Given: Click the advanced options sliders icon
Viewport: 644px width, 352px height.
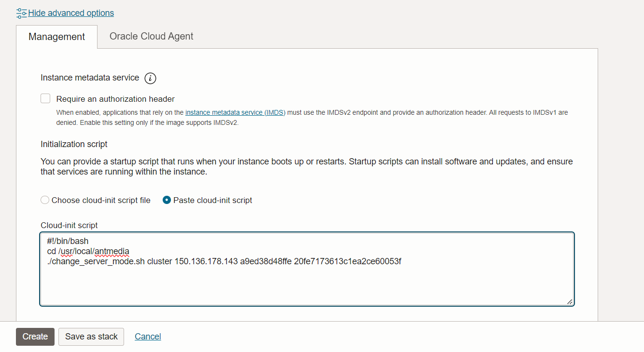Looking at the screenshot, I should [22, 13].
